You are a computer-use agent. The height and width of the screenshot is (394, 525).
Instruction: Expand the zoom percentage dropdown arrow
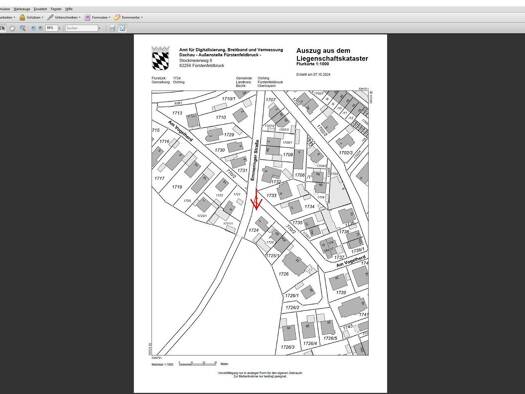click(x=59, y=28)
